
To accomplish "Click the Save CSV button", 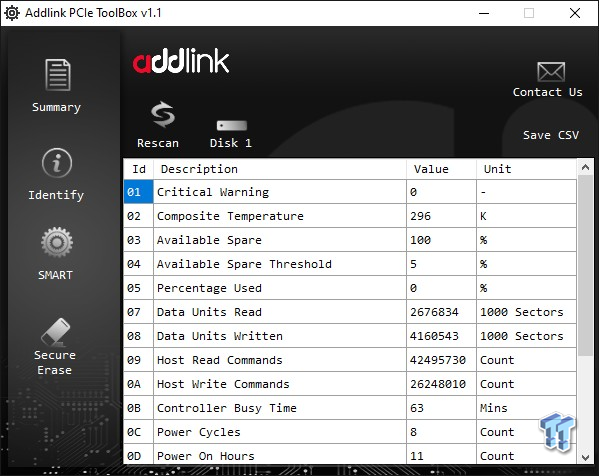I will 550,135.
